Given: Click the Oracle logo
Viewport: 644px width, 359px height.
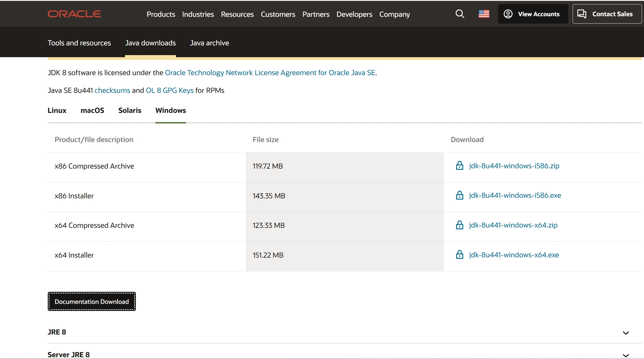Looking at the screenshot, I should (74, 14).
